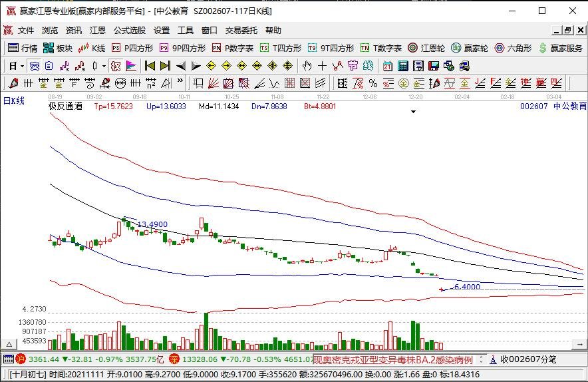Image resolution: width=588 pixels, height=382 pixels.
Task: Open the 六角形 hexagon tool
Action: tap(514, 48)
